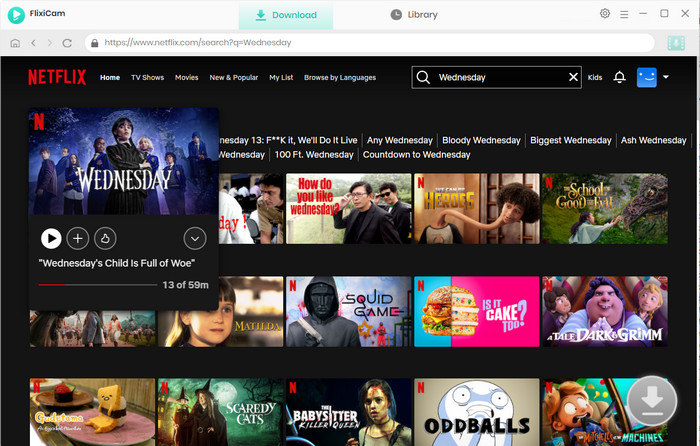Clear the Wednesday search text
Screen dimensions: 700x446
coord(573,77)
